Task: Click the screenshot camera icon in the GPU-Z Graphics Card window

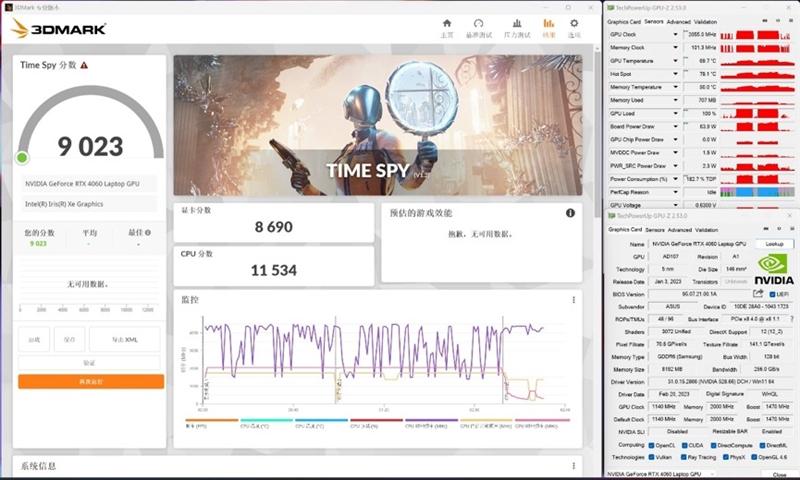Action: 765,229
